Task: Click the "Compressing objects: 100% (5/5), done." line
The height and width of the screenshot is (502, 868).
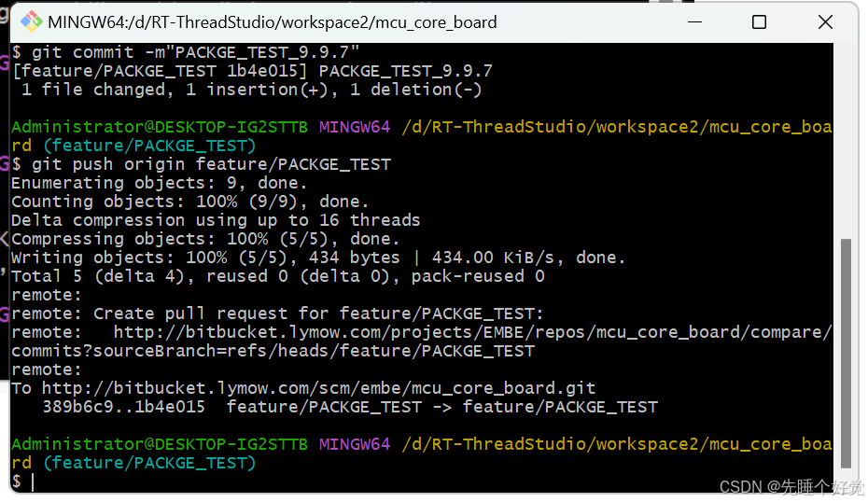Action: point(205,239)
